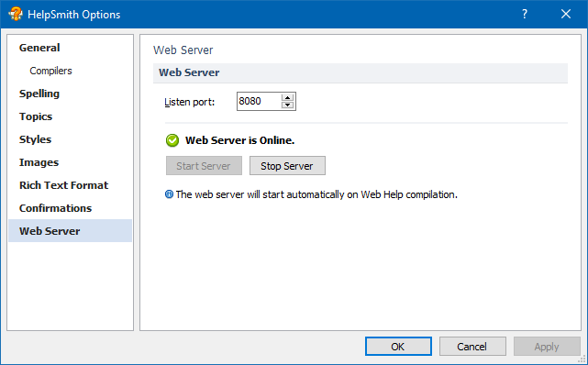Screen dimensions: 588x365
Task: Click the 'Listen port:' label
Action: point(189,102)
